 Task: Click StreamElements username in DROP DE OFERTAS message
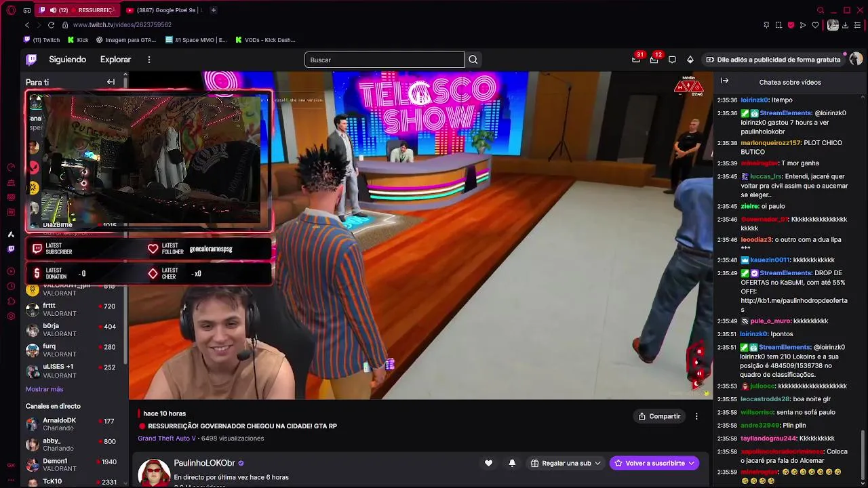[785, 273]
